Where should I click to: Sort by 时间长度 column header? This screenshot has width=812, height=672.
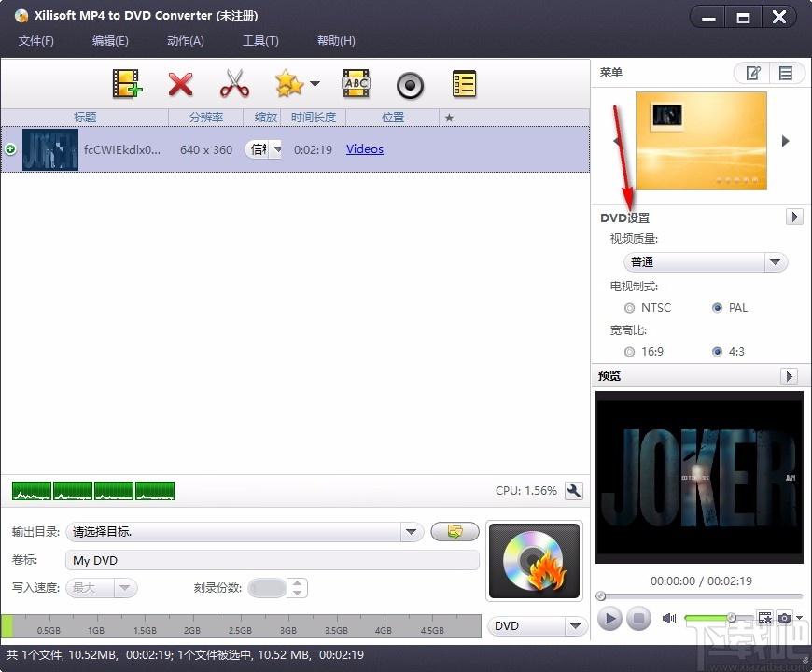[314, 118]
